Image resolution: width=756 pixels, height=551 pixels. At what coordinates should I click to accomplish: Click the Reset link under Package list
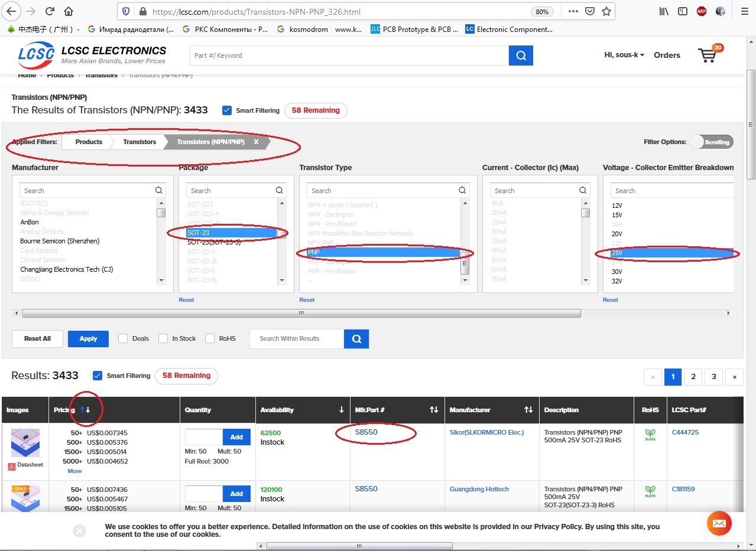coord(186,300)
